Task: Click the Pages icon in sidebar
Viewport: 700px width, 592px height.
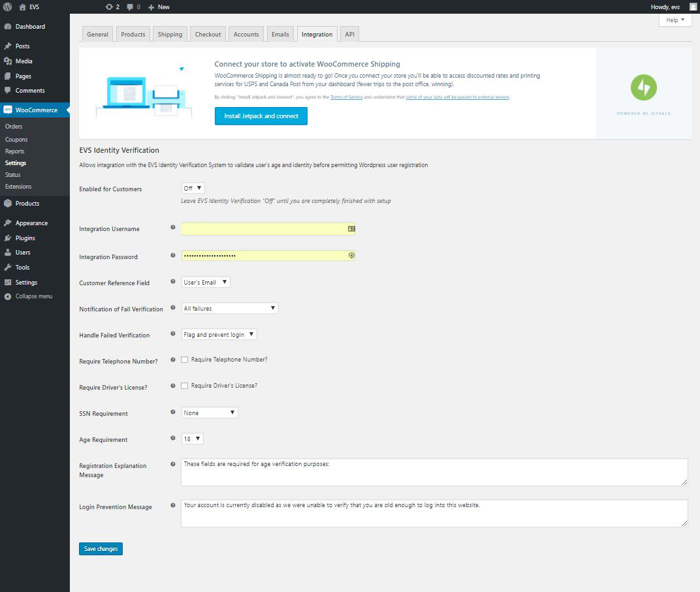Action: 8,76
